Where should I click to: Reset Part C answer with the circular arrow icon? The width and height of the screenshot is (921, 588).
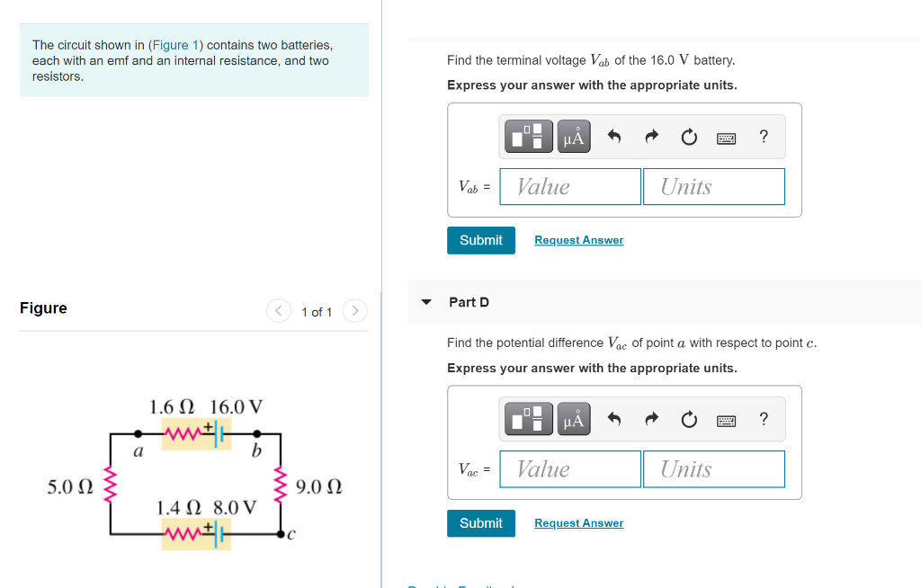(x=688, y=136)
